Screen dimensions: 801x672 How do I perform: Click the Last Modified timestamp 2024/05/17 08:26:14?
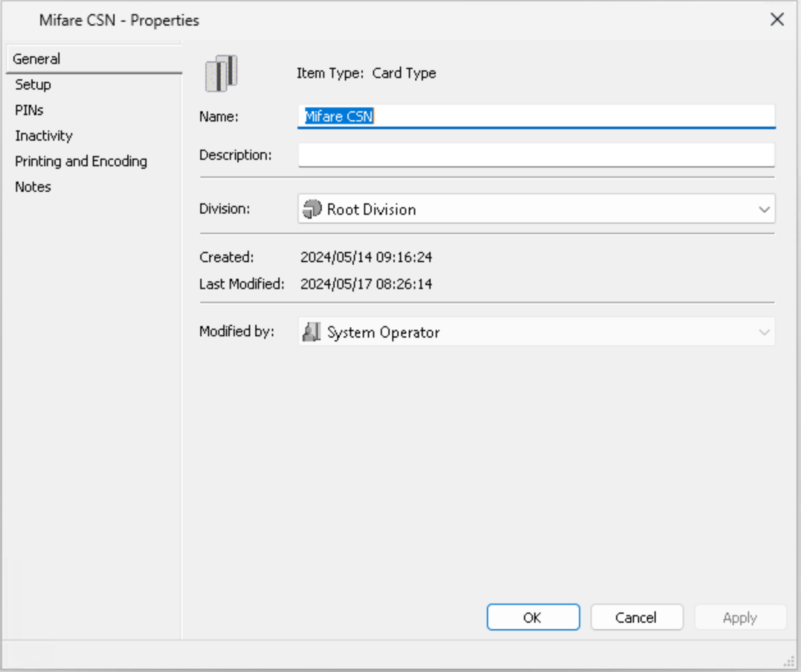click(367, 284)
